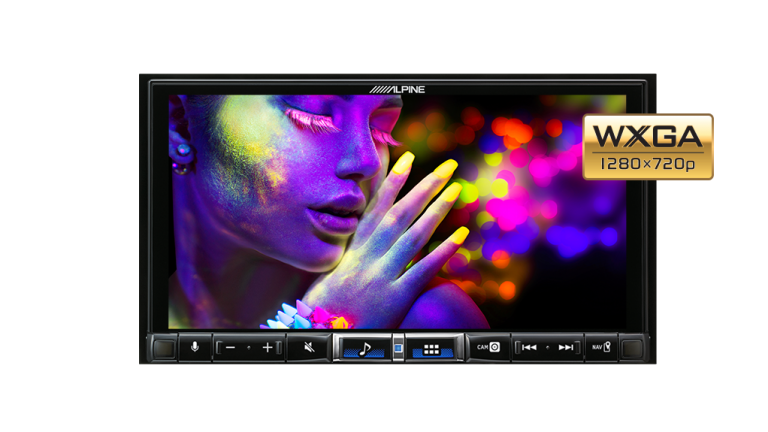Open navigation with the NAV button
This screenshot has height=432, width=768.
[x=600, y=348]
